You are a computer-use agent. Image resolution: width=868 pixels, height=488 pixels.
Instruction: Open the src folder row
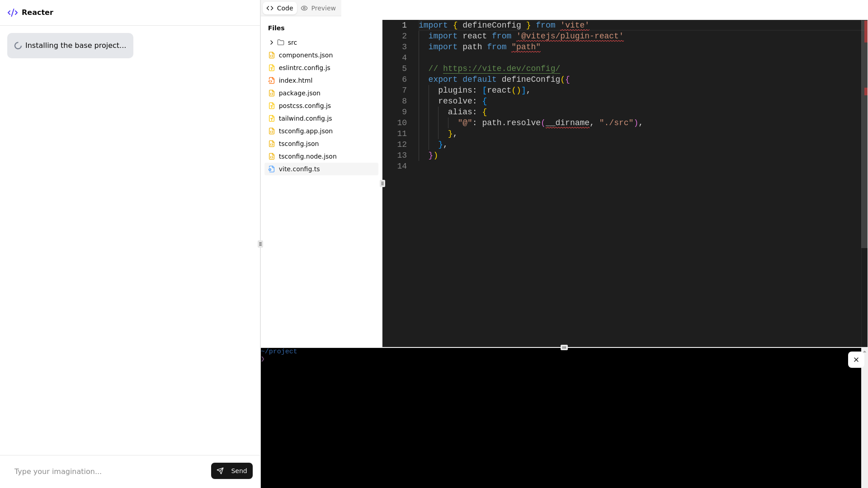tap(321, 42)
